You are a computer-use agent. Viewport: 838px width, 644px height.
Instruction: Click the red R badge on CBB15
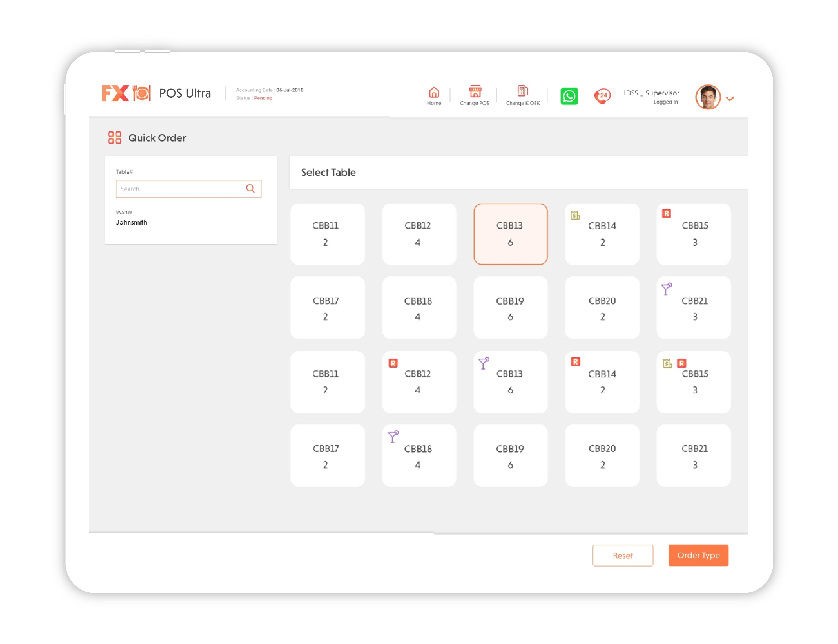(666, 213)
